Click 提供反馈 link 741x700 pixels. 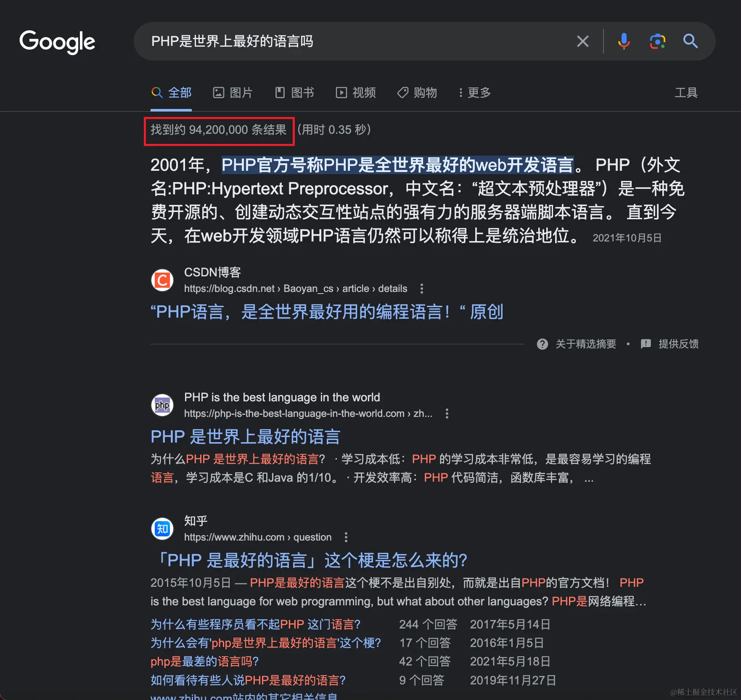(678, 344)
